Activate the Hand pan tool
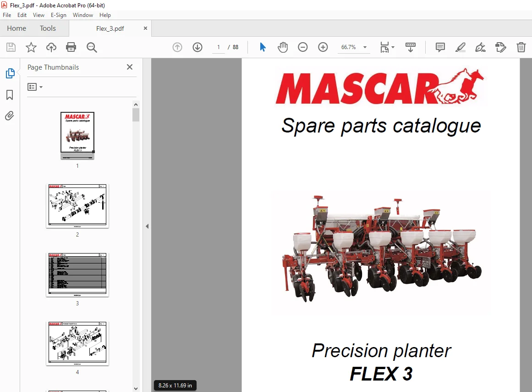 click(283, 47)
